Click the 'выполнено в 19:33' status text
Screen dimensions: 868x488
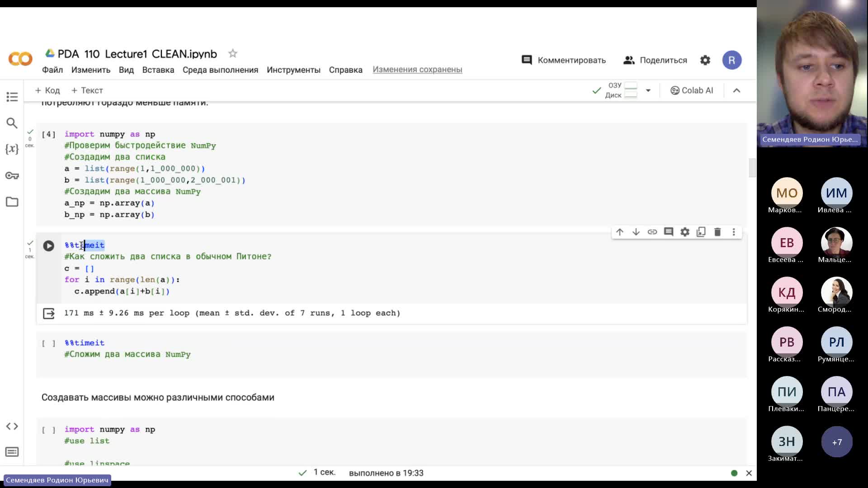pos(386,473)
